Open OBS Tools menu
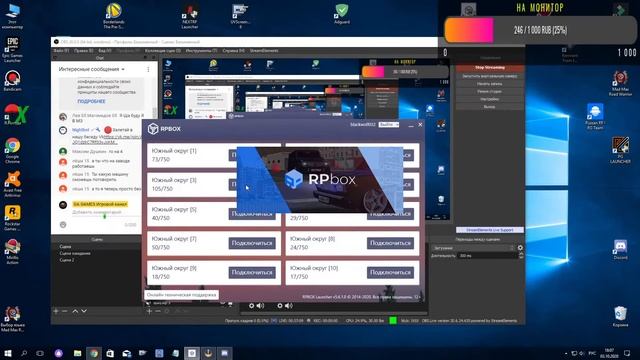Screen dimensions: 640x360 click(x=201, y=51)
